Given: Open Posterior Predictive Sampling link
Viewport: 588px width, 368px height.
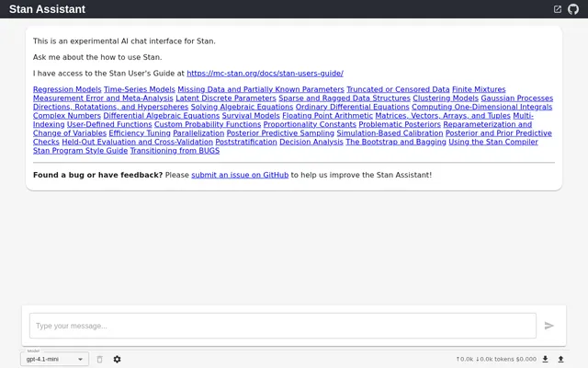Looking at the screenshot, I should coord(280,132).
